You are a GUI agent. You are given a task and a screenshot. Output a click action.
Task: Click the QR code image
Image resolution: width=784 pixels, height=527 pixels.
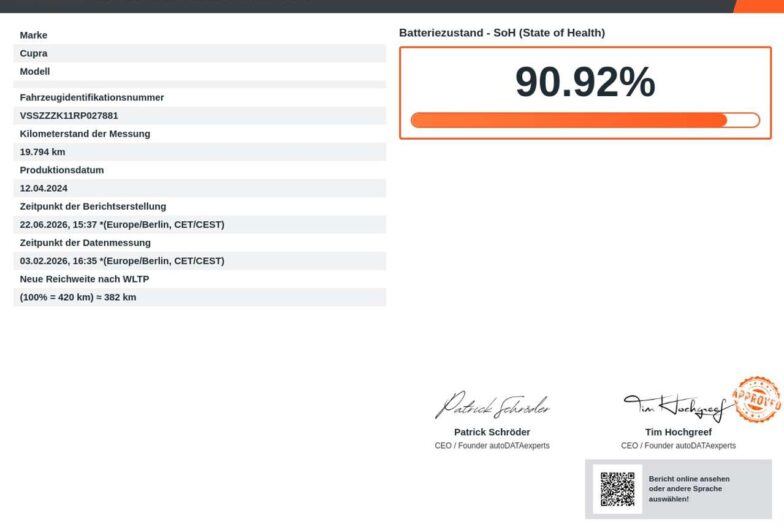[618, 489]
